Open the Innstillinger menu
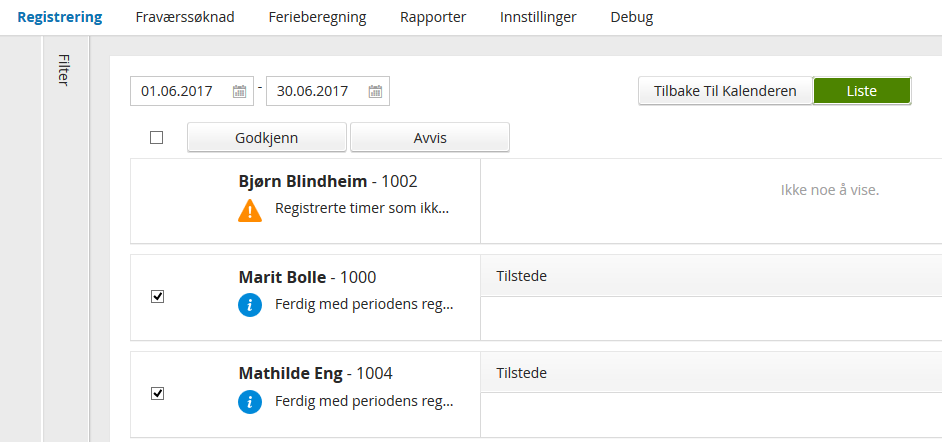The height and width of the screenshot is (442, 942). pyautogui.click(x=538, y=17)
